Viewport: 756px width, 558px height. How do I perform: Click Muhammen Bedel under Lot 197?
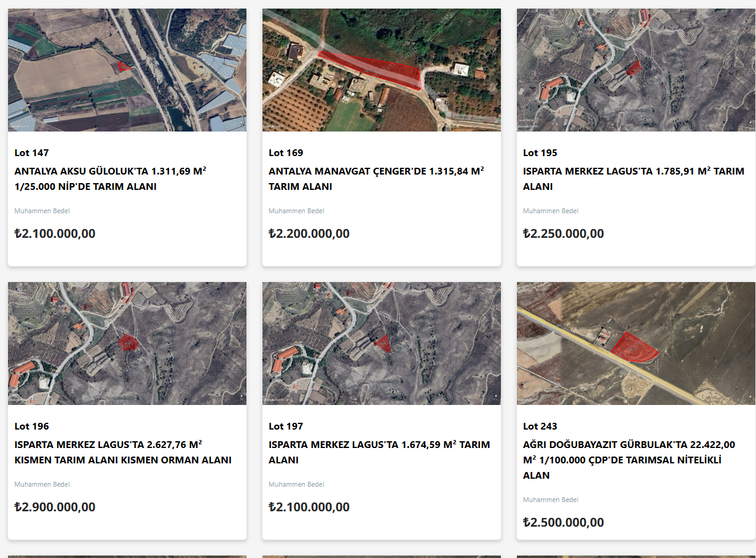[296, 484]
